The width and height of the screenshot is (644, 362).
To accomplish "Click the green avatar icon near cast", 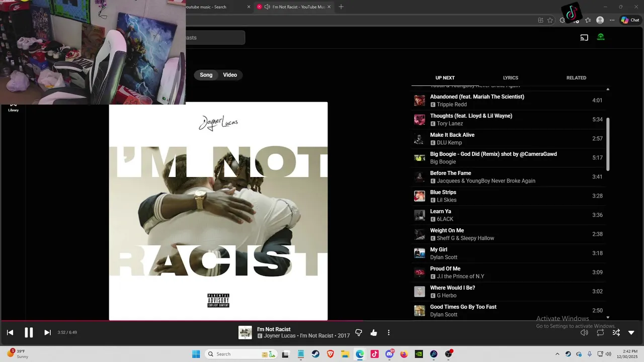I will click(x=601, y=37).
